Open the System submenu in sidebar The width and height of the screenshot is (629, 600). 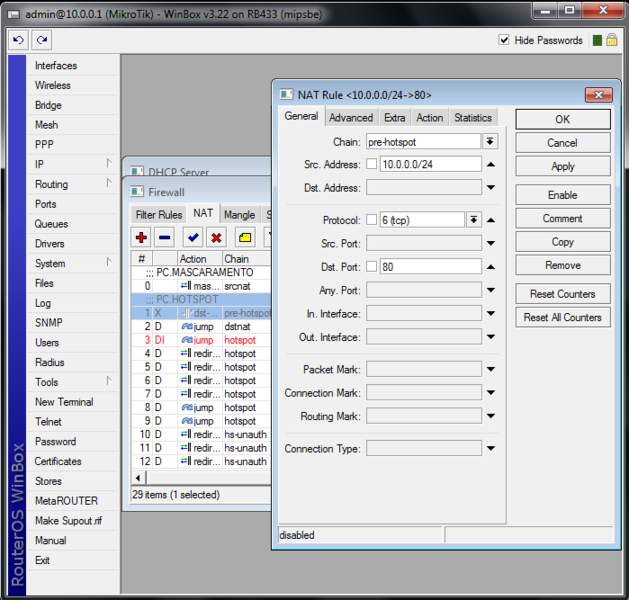coord(72,263)
